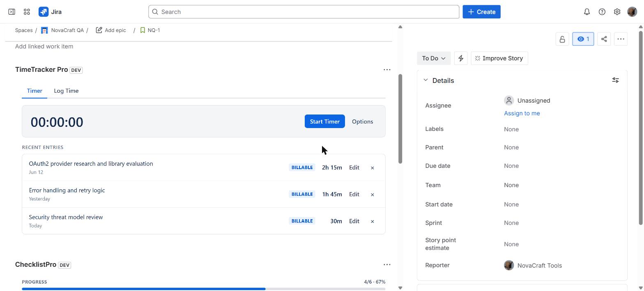Viewport: 644px width, 291px height.
Task: Edit the Parent field value
Action: tap(511, 147)
